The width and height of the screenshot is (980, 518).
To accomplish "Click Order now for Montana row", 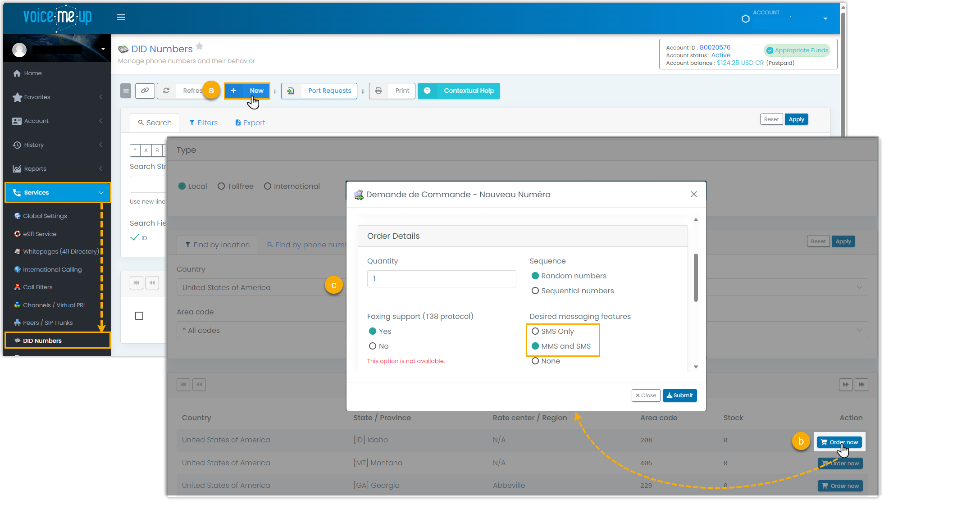I will coord(840,463).
